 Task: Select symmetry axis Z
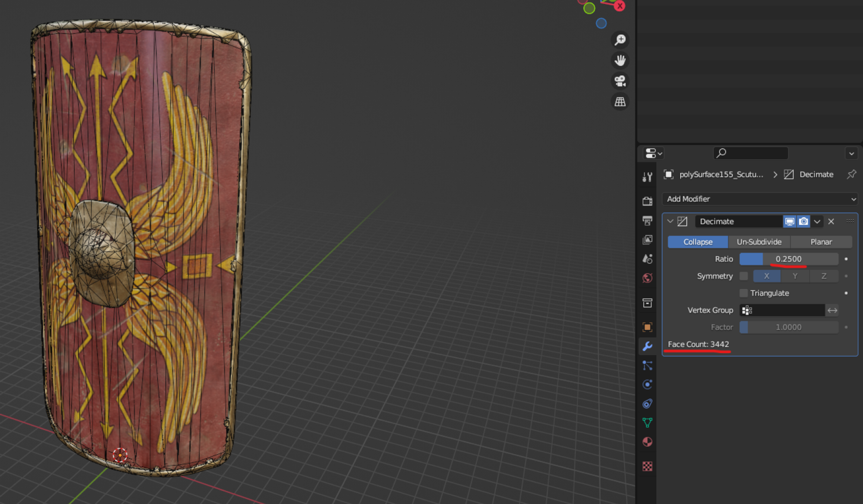[824, 276]
